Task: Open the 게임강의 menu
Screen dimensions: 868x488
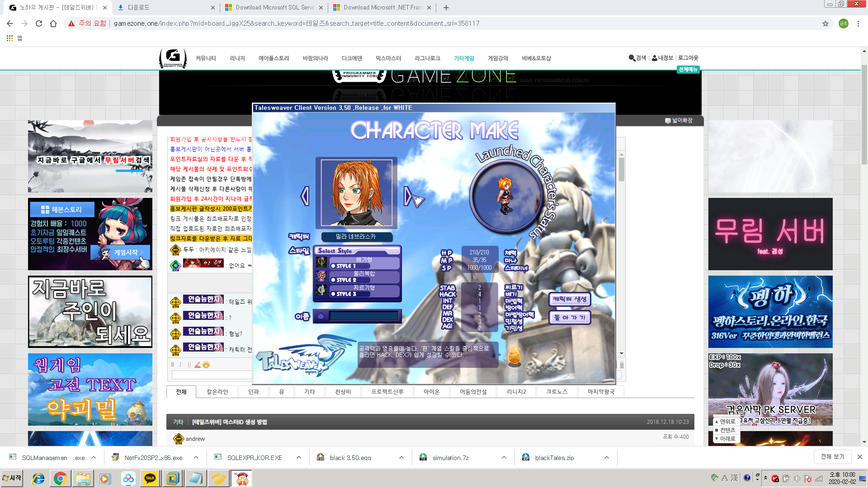Action: tap(498, 58)
